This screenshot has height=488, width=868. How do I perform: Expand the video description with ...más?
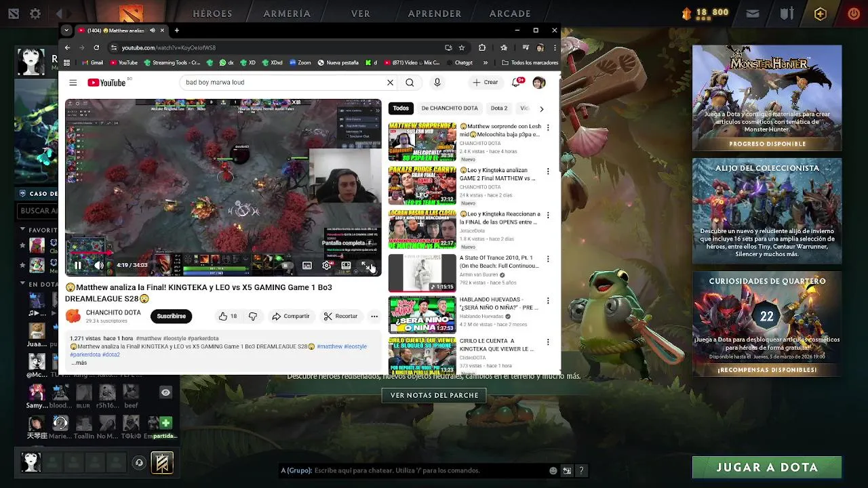[x=79, y=363]
